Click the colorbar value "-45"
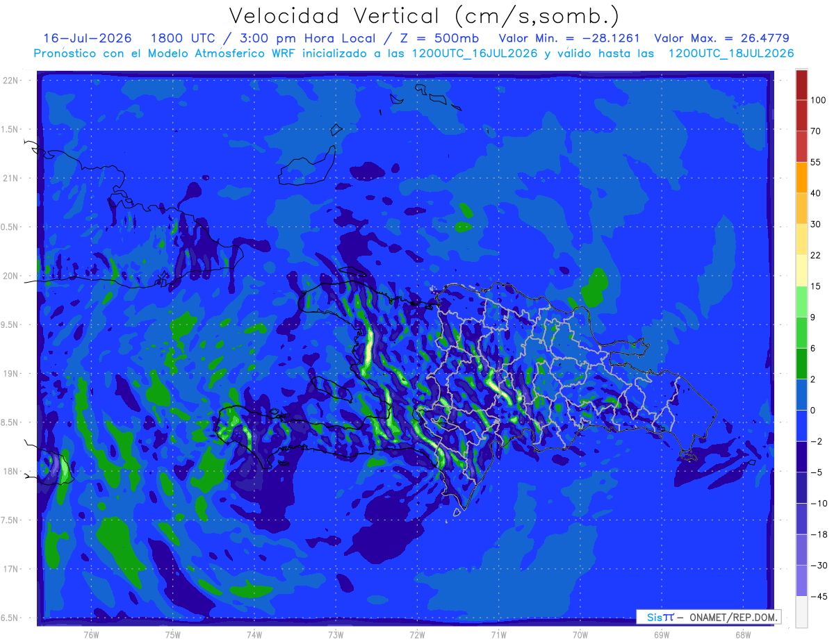The height and width of the screenshot is (644, 834). tap(818, 596)
